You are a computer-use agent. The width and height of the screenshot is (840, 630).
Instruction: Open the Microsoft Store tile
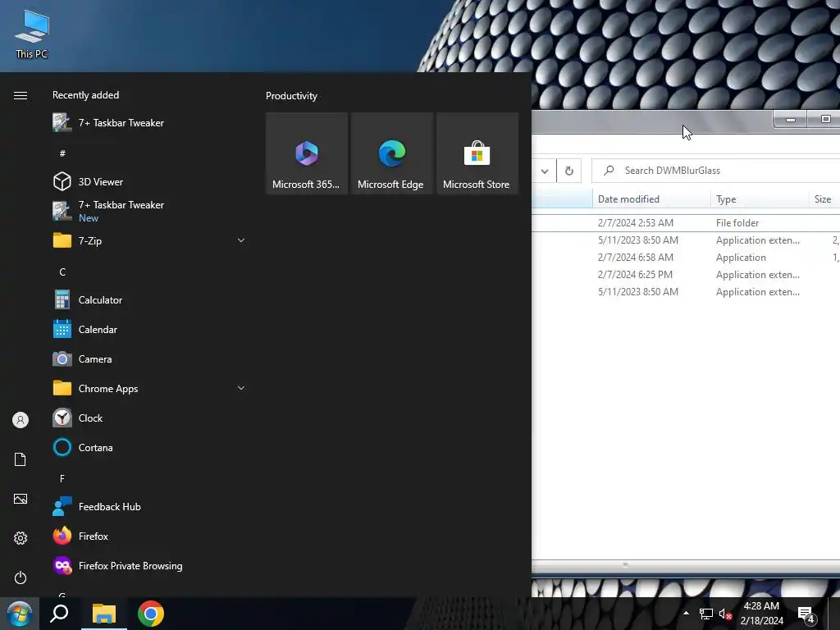(x=477, y=153)
